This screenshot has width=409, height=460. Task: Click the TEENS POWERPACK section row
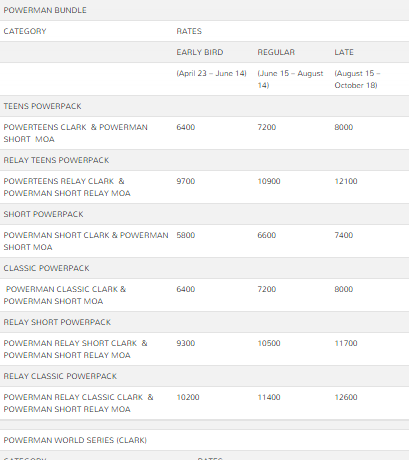[x=204, y=106]
